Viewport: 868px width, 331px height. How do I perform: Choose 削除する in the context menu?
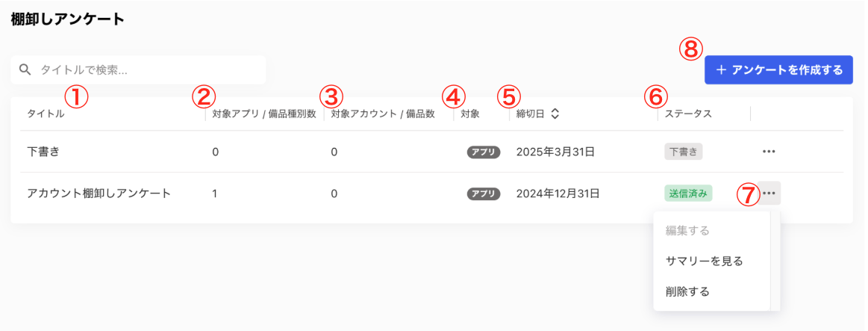click(x=687, y=291)
